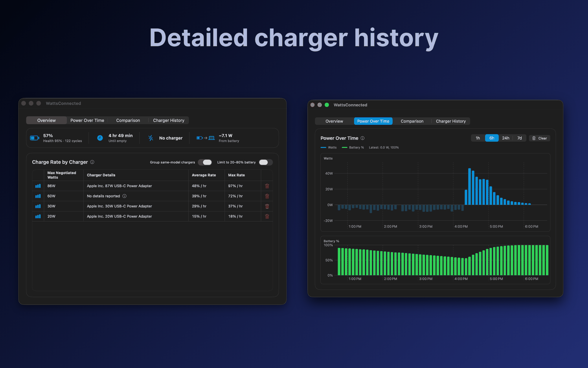Toggle Limit to 20–80% battery switch

266,162
